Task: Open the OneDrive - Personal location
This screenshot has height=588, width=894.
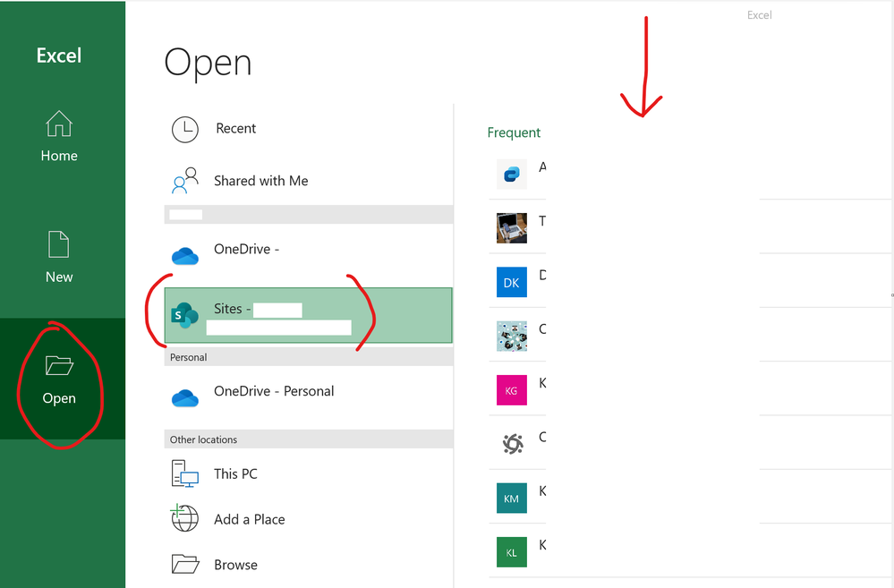Action: click(309, 396)
